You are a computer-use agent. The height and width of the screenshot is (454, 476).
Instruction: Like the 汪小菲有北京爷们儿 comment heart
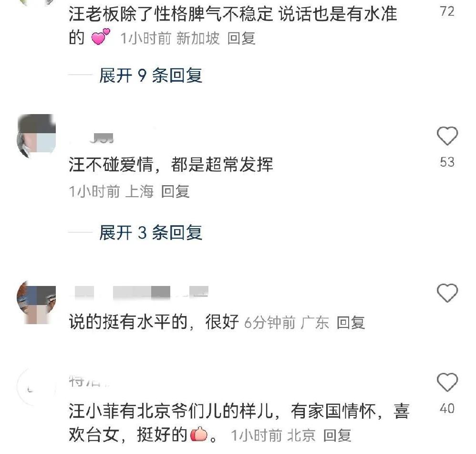tap(447, 382)
